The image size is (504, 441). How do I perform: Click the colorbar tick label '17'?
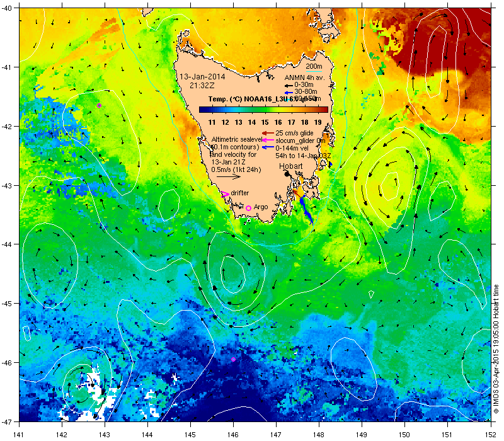click(292, 122)
